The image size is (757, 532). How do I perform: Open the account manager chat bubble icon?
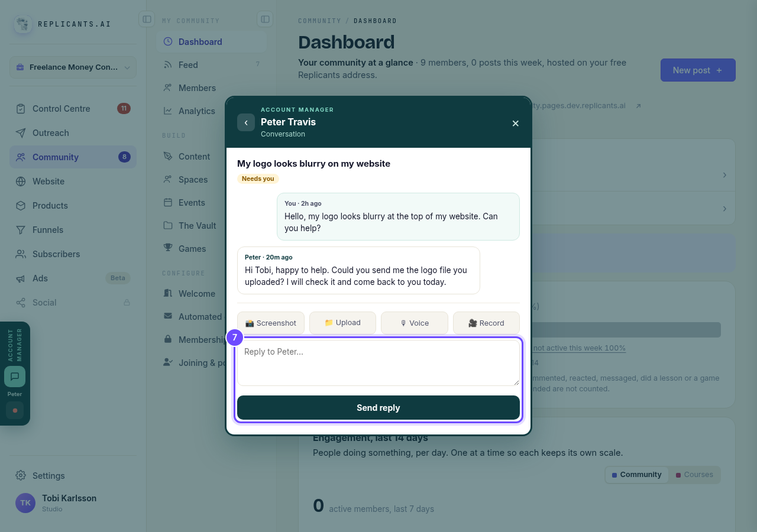point(15,377)
